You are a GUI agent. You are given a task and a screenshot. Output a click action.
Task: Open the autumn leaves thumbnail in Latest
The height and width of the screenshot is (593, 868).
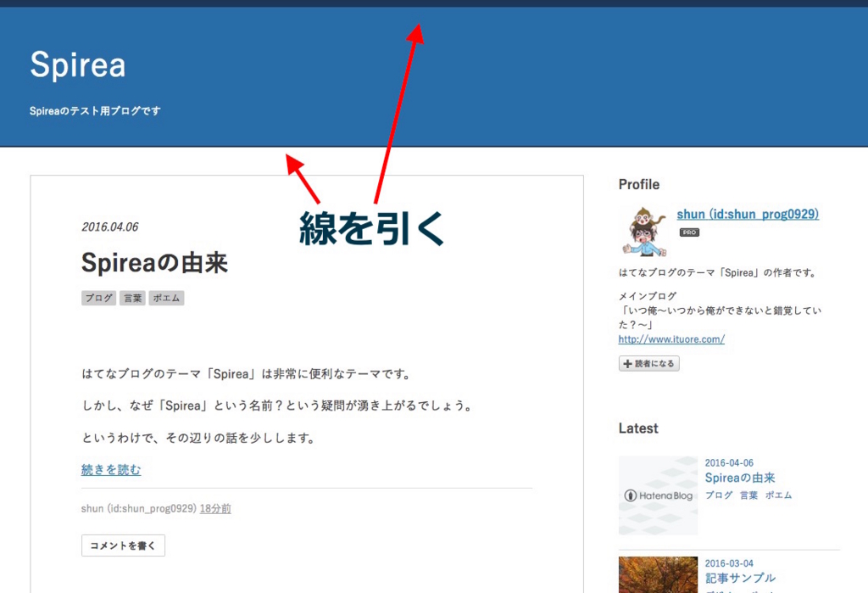(x=658, y=574)
